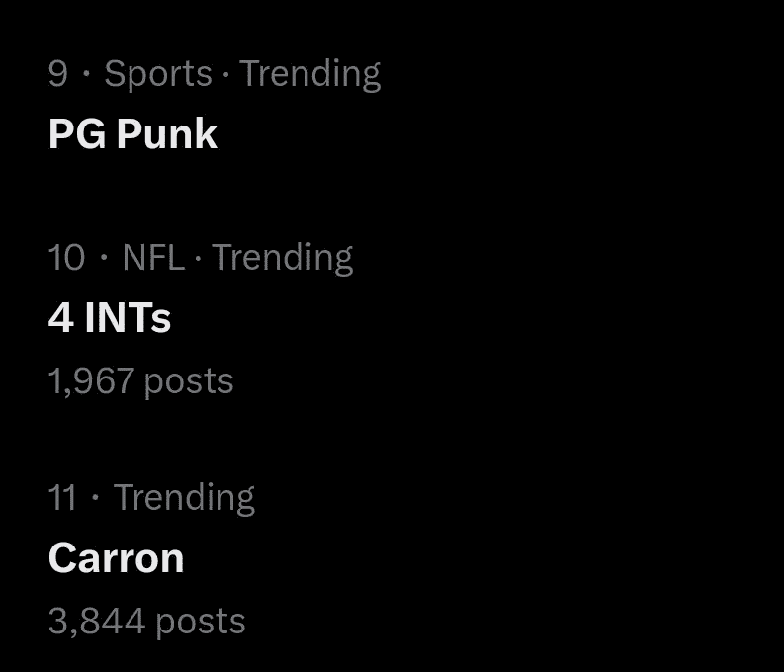
Task: Click the 3,844 posts count
Action: click(146, 621)
